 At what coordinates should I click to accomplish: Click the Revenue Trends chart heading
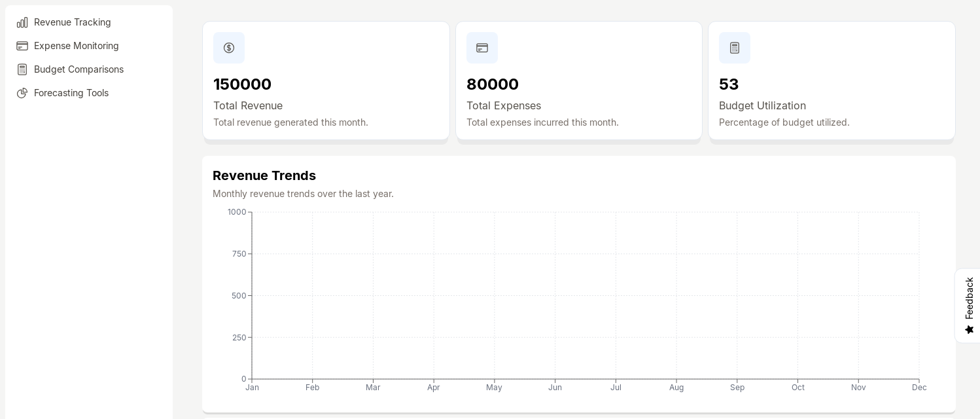(264, 175)
